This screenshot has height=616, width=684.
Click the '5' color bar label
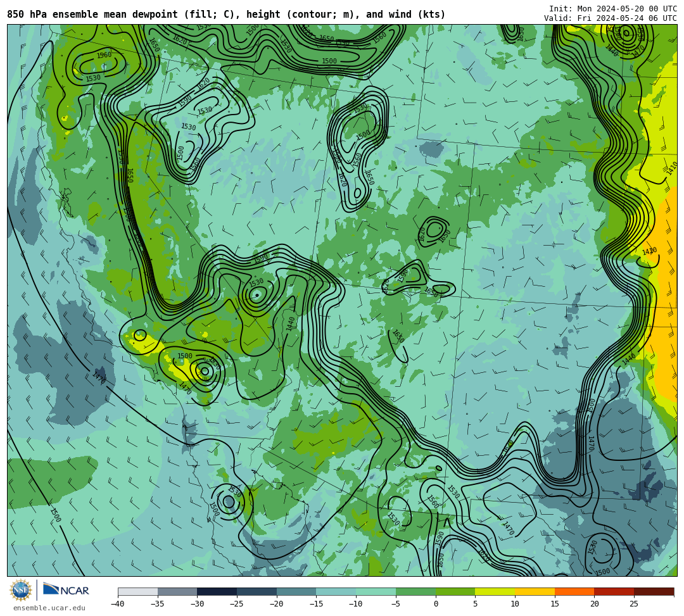point(476,604)
